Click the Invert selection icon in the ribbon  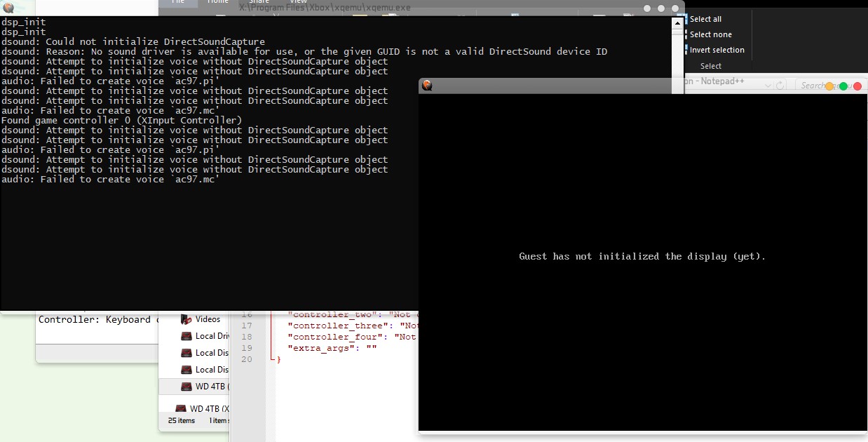tap(686, 50)
